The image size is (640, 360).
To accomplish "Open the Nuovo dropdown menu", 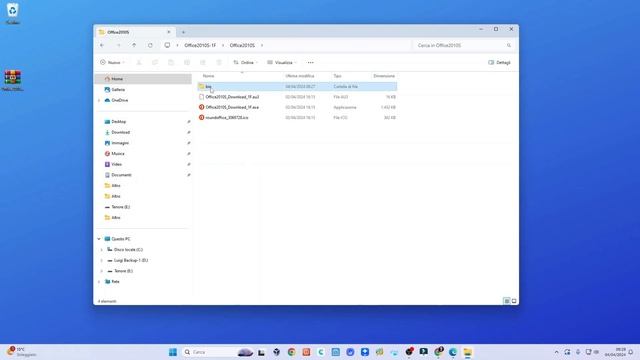I will tap(113, 62).
